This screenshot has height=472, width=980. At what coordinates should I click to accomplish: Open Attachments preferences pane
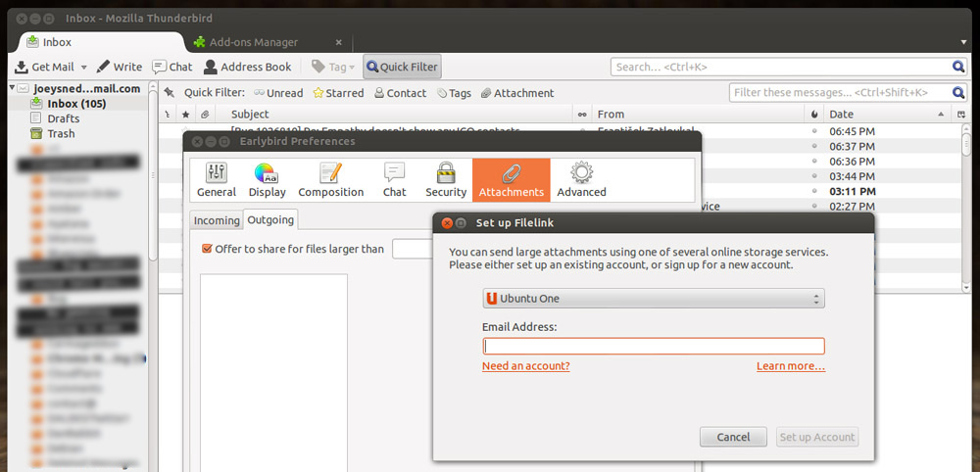point(512,180)
